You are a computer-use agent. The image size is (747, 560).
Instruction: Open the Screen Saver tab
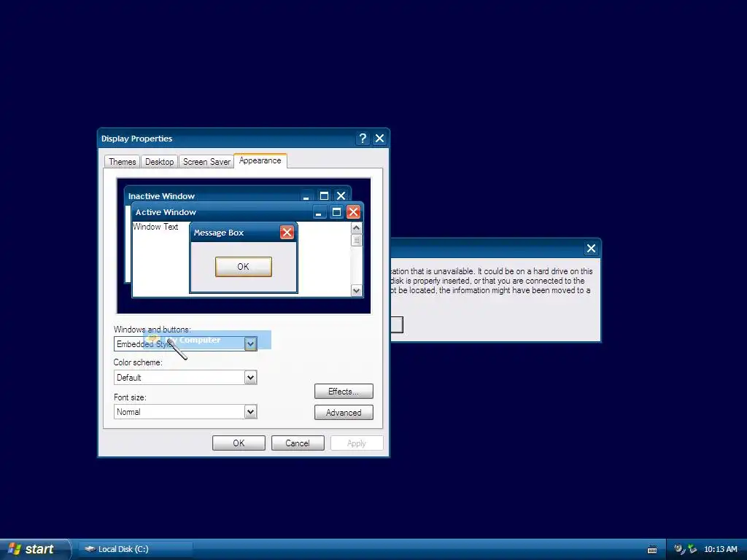[x=206, y=162]
